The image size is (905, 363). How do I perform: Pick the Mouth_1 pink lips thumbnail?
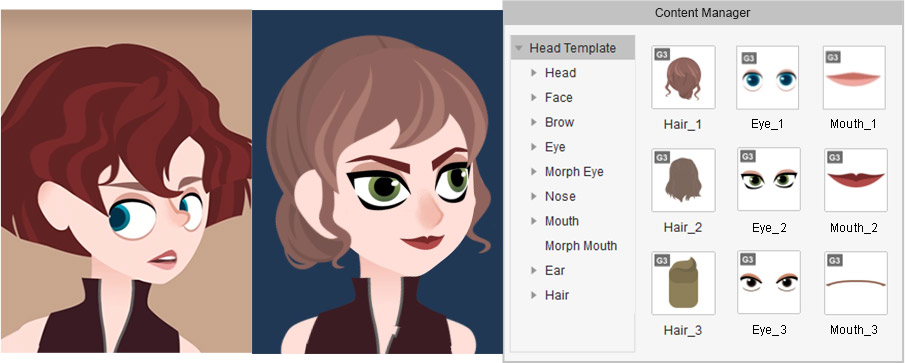(x=855, y=77)
